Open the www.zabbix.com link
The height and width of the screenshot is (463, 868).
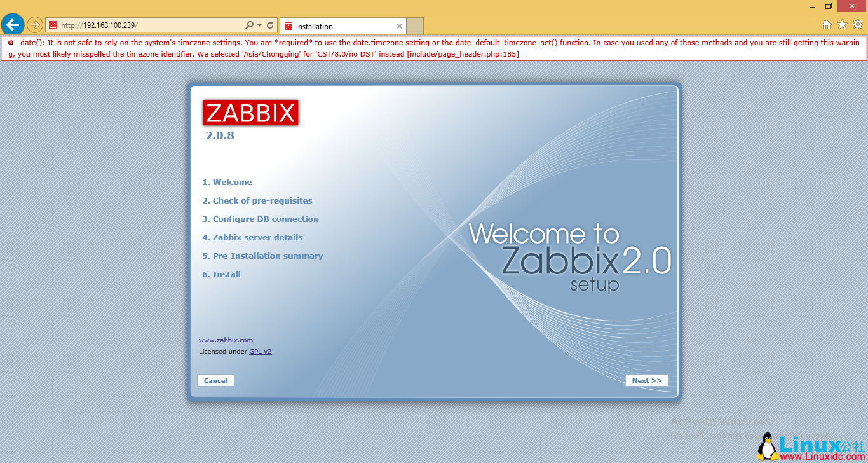point(226,340)
